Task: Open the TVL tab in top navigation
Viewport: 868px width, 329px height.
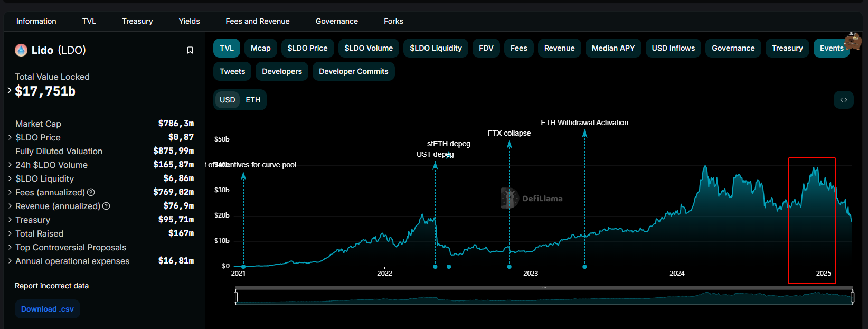Action: tap(89, 21)
